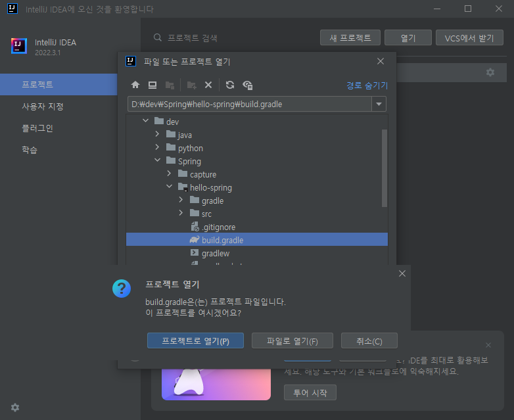
Task: Refresh the file tree
Action: click(x=230, y=85)
